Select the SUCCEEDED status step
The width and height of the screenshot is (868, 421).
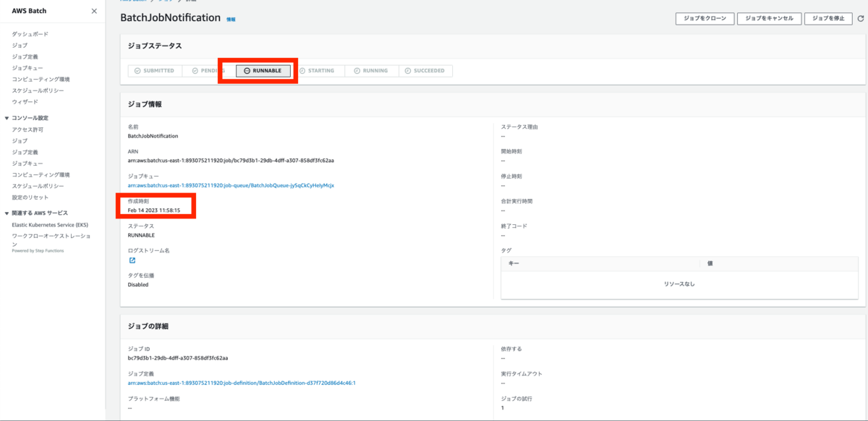pyautogui.click(x=425, y=71)
